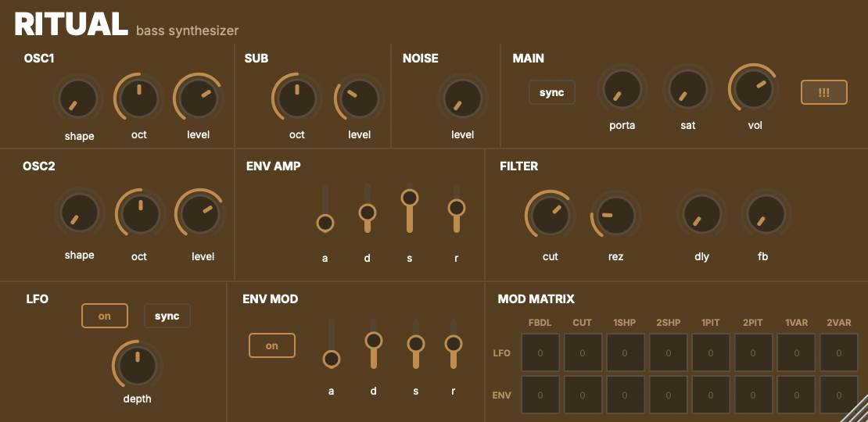Enable sync in the MAIN section
The width and height of the screenshot is (868, 422).
tap(552, 92)
